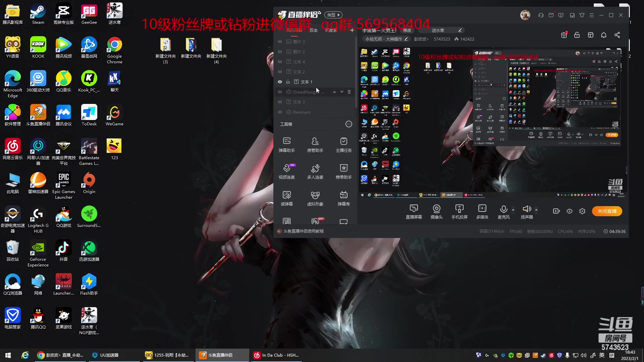Click the record video icon beside 关闭直播

click(556, 211)
